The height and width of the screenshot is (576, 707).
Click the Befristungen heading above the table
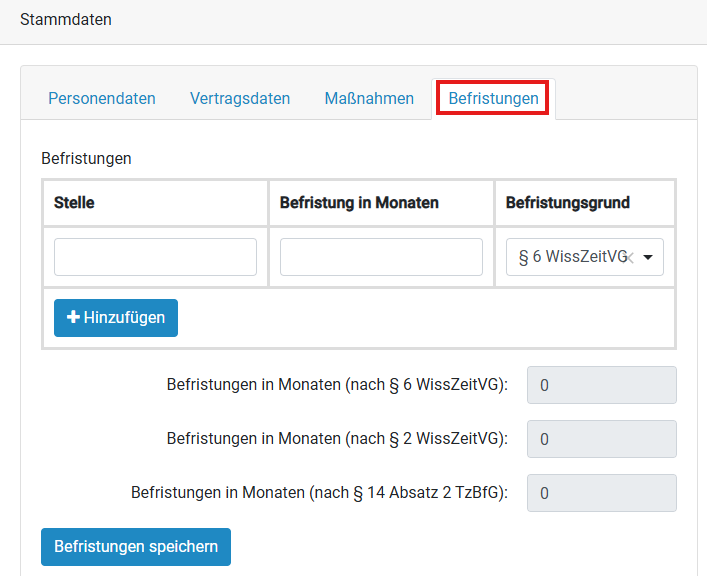[x=86, y=158]
